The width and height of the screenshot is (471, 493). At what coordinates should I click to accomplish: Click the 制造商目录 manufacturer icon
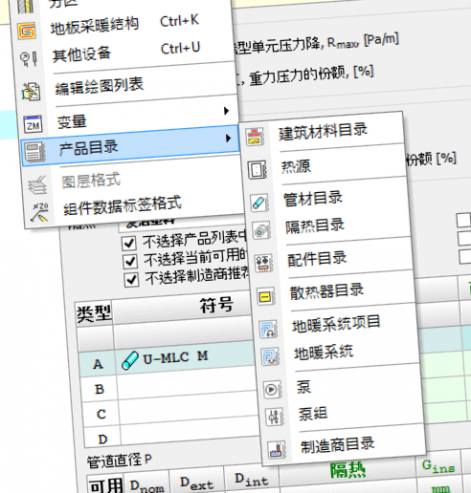[277, 450]
